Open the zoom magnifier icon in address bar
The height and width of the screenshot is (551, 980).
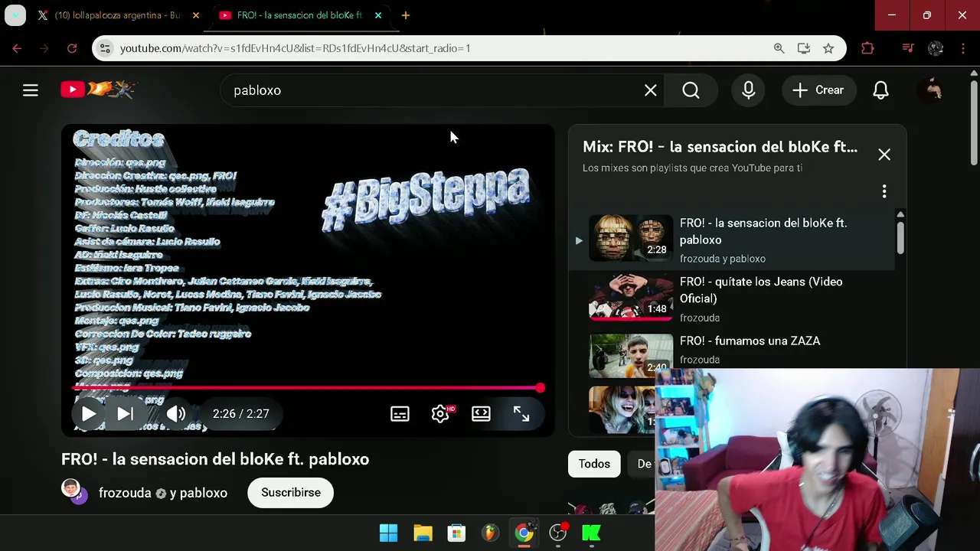click(779, 48)
